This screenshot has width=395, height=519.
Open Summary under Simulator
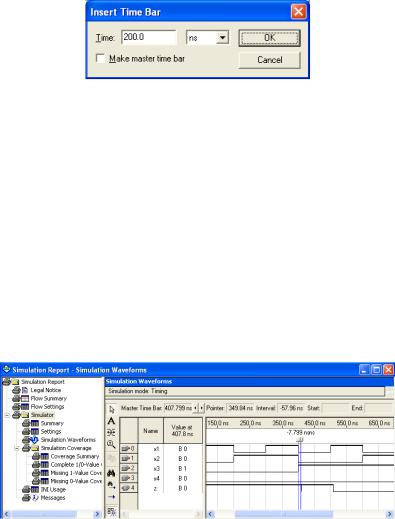[52, 423]
